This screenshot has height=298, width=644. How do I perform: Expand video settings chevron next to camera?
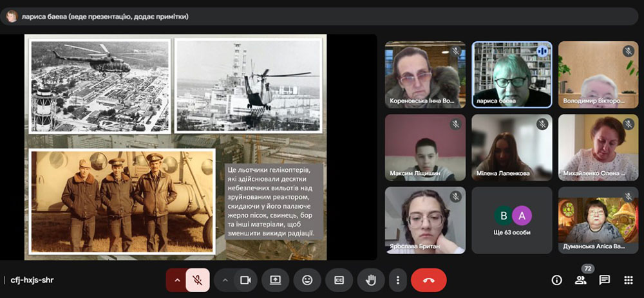click(x=225, y=280)
